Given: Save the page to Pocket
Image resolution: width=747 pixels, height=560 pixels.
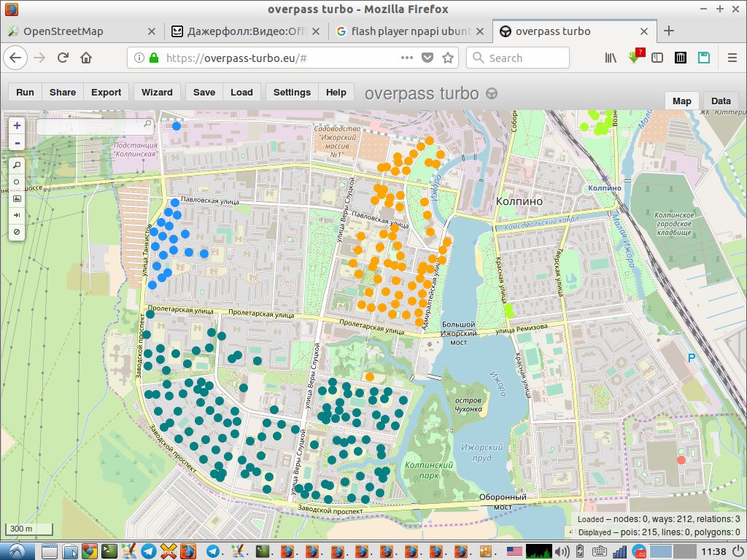Looking at the screenshot, I should click(427, 58).
